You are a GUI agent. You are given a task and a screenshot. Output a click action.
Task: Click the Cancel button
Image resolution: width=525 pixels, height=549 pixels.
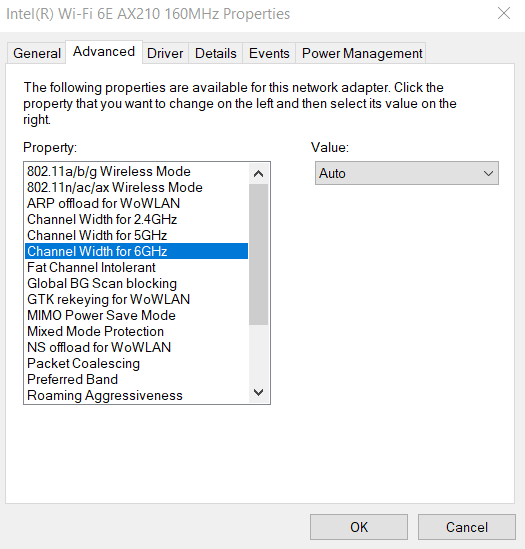tap(467, 527)
